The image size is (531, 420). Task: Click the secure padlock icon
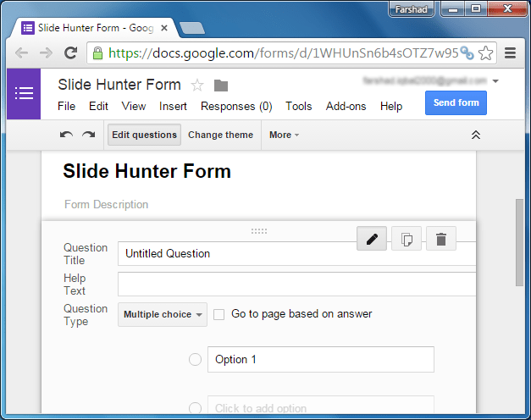point(97,52)
